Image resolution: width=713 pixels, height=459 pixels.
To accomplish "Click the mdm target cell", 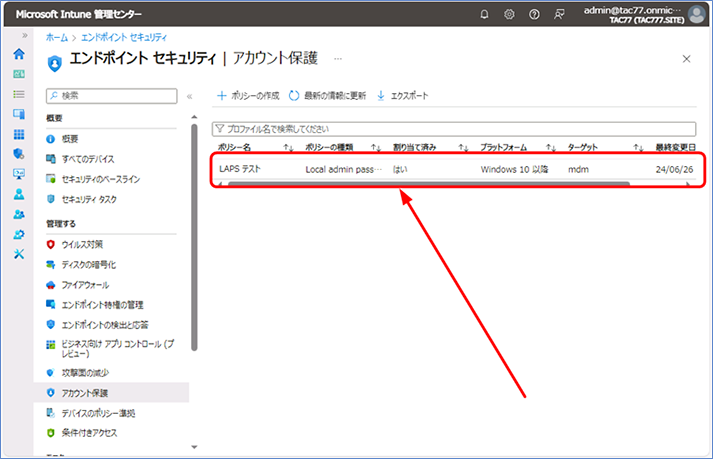I will [578, 169].
